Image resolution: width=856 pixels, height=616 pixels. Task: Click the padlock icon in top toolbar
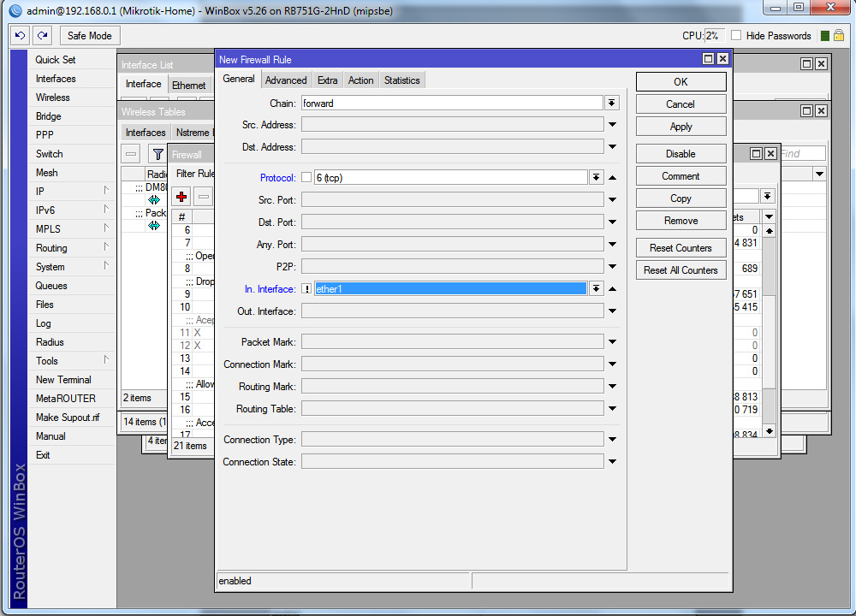tap(841, 36)
